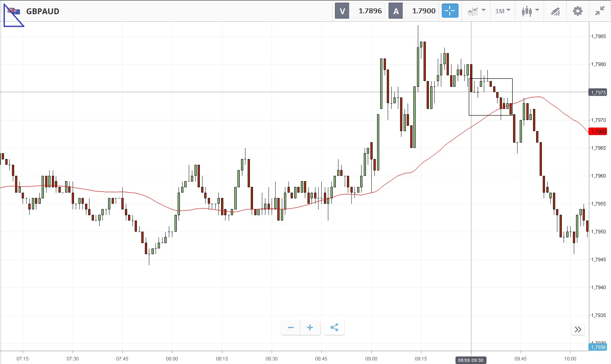611x364 pixels.
Task: Click the A buy button
Action: coord(396,11)
